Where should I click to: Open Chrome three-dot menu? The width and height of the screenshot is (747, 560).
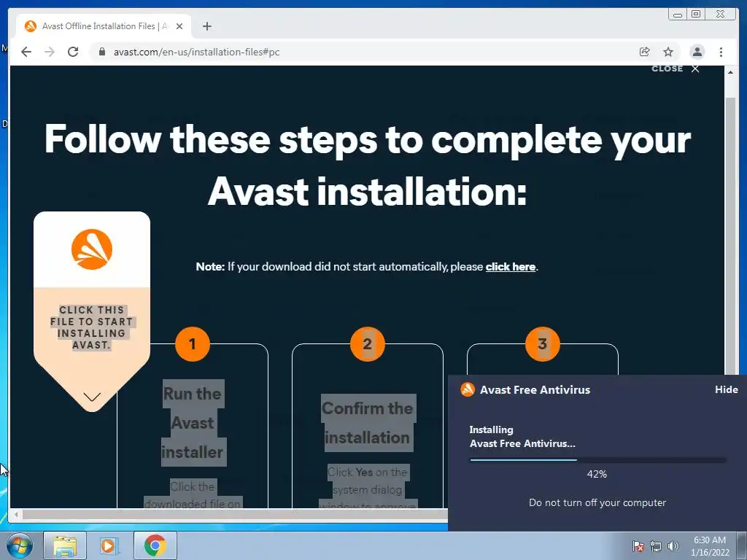pos(721,52)
